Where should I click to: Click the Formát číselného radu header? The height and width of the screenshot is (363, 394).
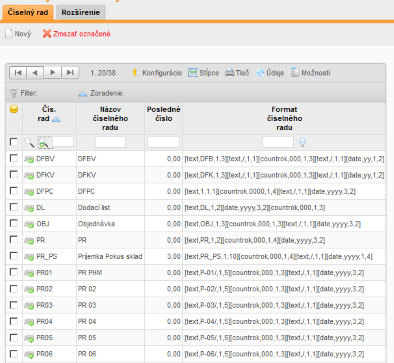coord(284,118)
